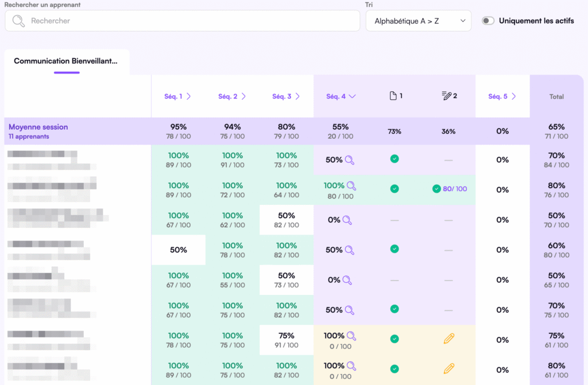
Task: Click the 80% 76 / 100 total cell
Action: point(556,190)
